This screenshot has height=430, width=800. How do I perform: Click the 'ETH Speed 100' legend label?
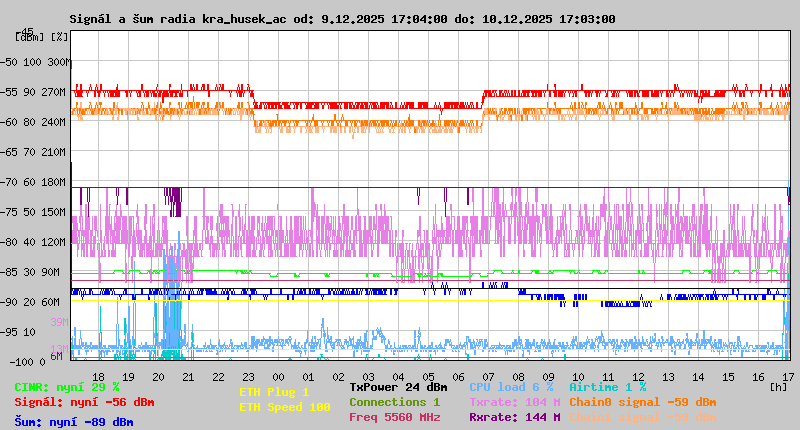285,407
